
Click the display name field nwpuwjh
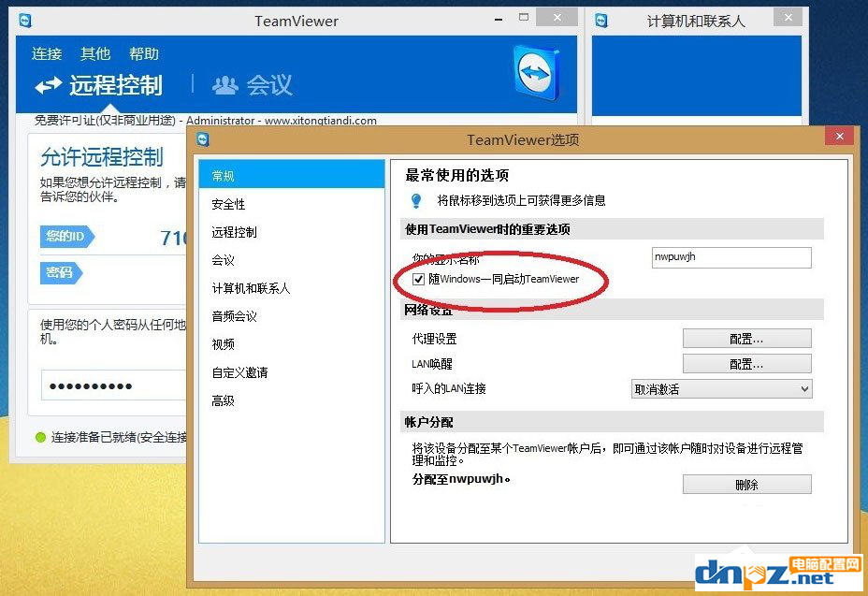click(731, 257)
